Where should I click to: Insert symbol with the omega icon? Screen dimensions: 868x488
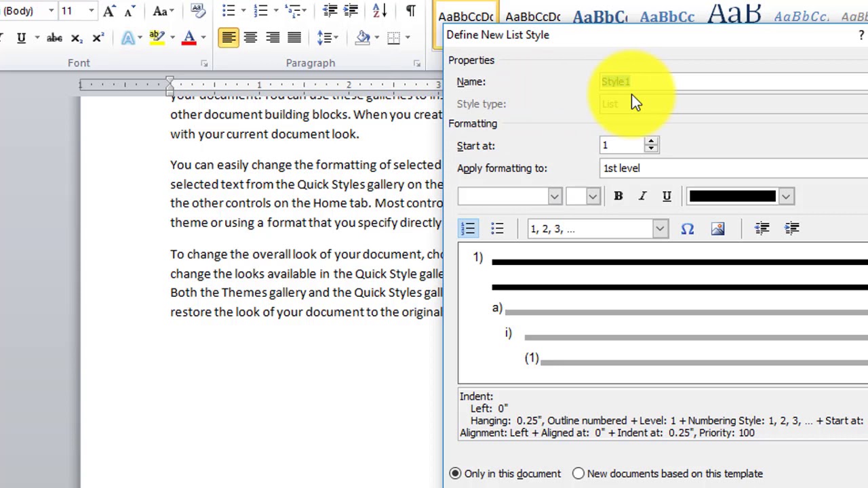click(688, 228)
